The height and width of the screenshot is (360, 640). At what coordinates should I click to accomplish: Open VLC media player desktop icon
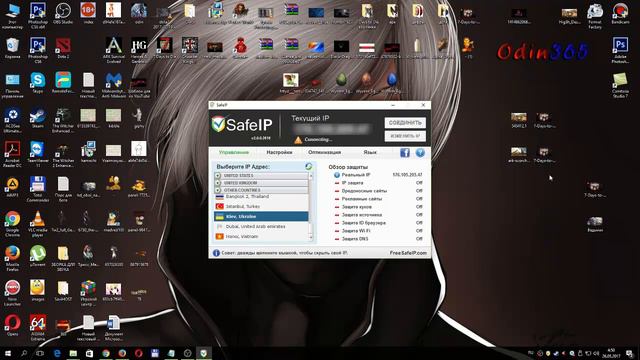pos(38,224)
